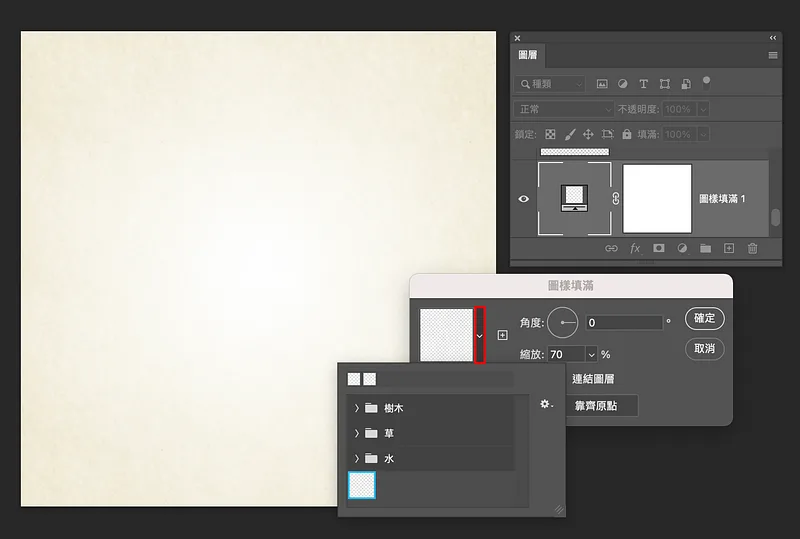Open pattern picker dropdown arrow beside preview
800x539 pixels.
pos(480,335)
